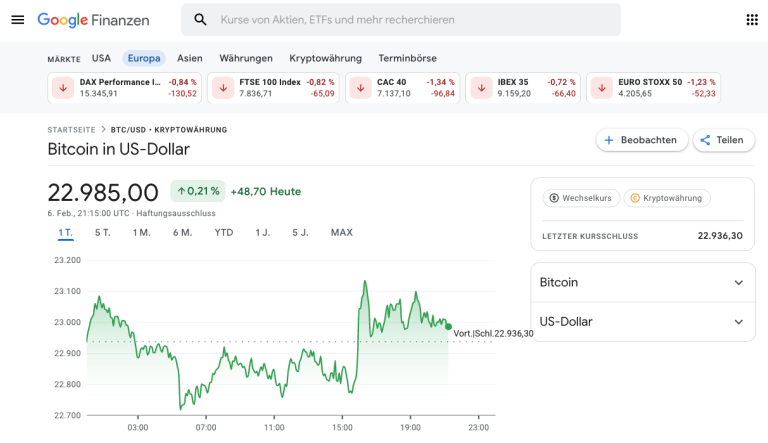Focus the stock search input field
This screenshot has height=443, width=768.
pyautogui.click(x=401, y=20)
